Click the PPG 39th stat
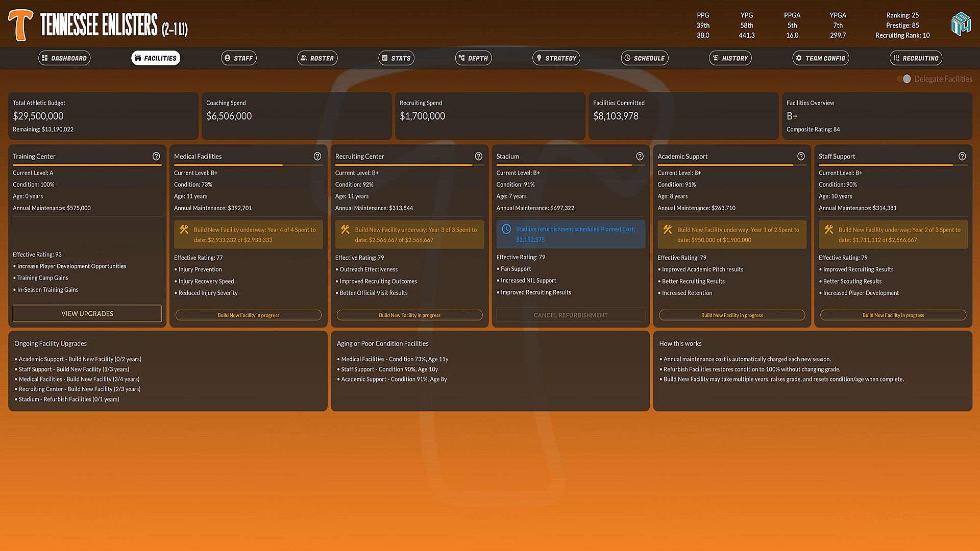 (x=703, y=25)
